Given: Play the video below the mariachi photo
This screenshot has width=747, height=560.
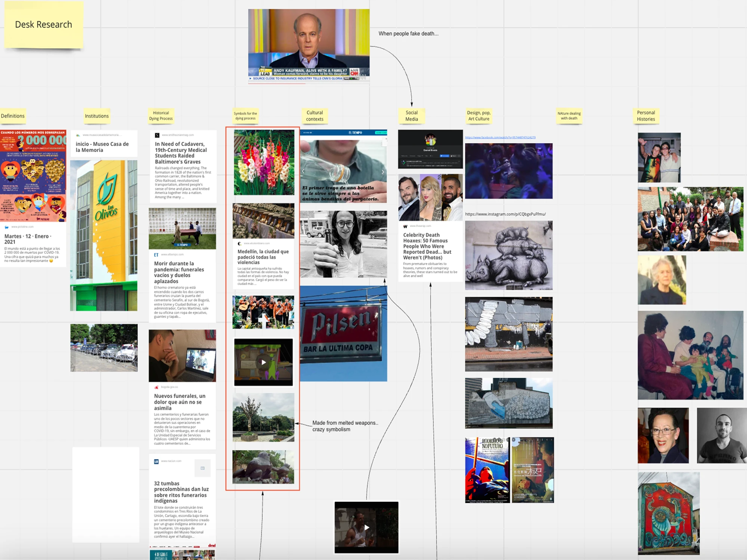Looking at the screenshot, I should [264, 362].
